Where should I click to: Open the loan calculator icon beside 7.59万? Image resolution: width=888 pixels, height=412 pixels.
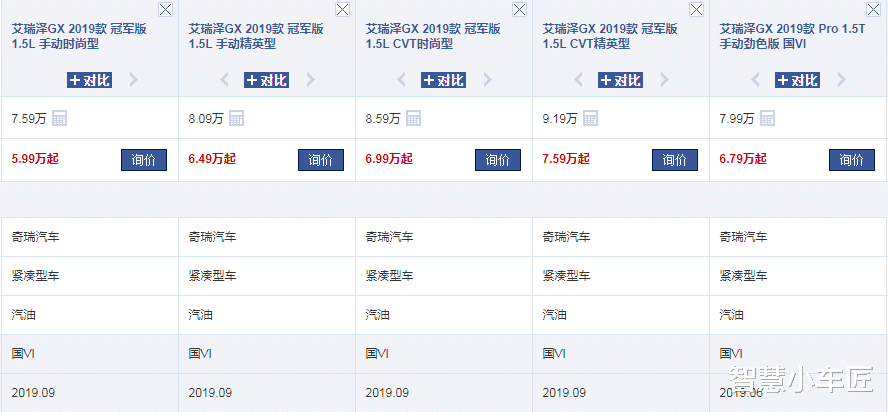59,118
